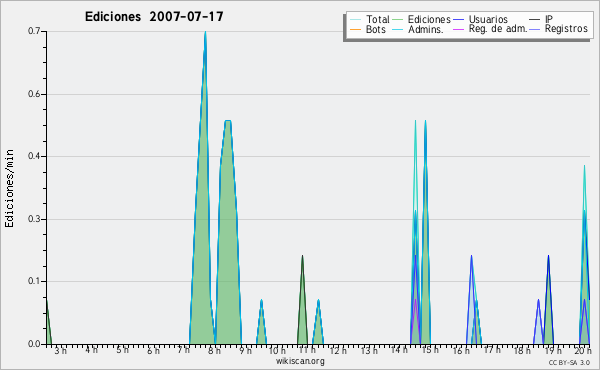Click the '14 h' x-axis label
This screenshot has width=600, height=370.
[399, 350]
